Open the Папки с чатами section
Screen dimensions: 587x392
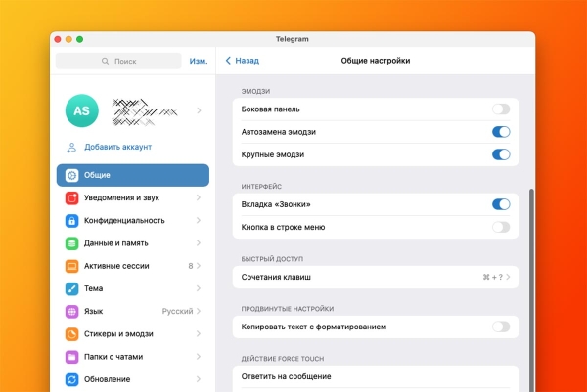tap(132, 357)
